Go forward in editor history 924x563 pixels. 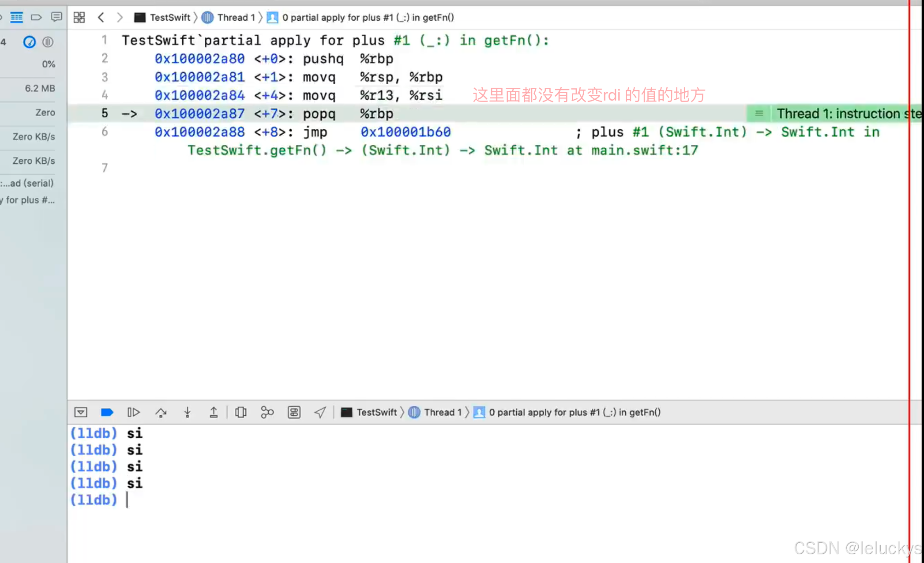click(120, 17)
